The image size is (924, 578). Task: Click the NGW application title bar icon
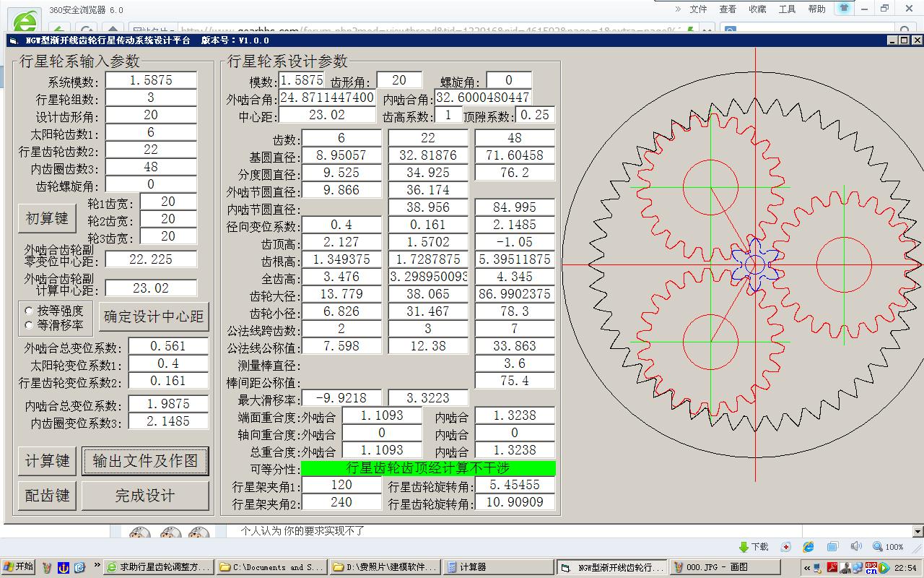(14, 41)
